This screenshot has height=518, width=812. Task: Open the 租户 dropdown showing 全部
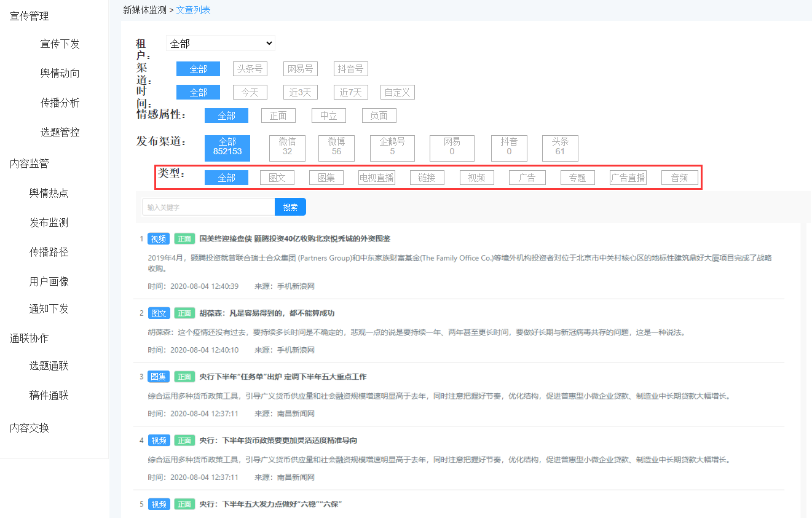(220, 44)
